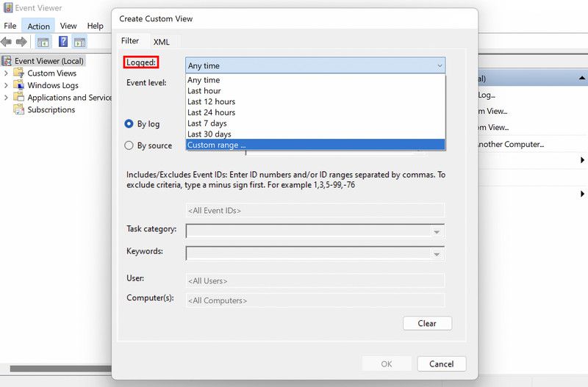The width and height of the screenshot is (588, 387).
Task: Switch to the XML tab
Action: click(161, 42)
